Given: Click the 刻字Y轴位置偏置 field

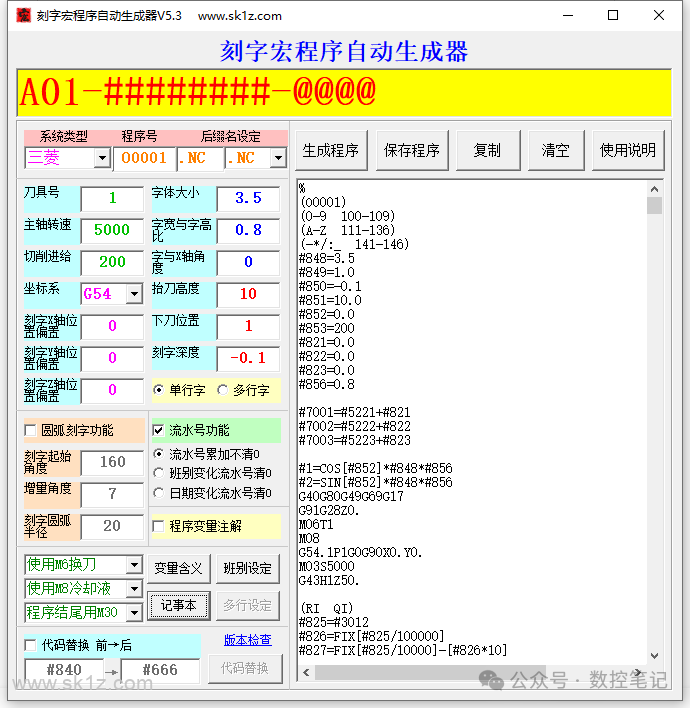Looking at the screenshot, I should coord(112,359).
